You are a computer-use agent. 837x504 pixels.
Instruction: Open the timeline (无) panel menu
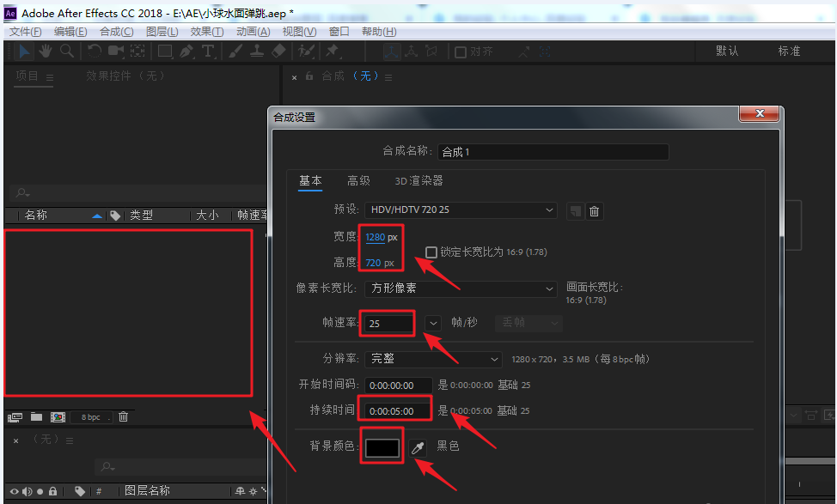[70, 440]
